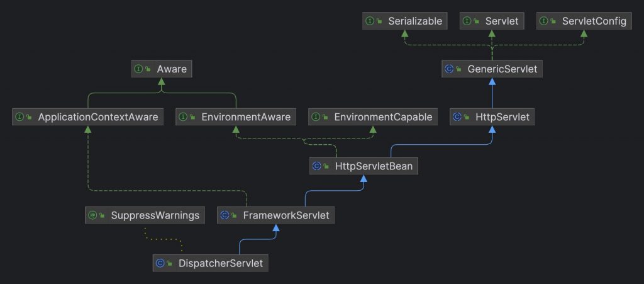Select the ApplicationContextAware node label
Image resolution: width=644 pixels, height=284 pixels.
point(99,117)
